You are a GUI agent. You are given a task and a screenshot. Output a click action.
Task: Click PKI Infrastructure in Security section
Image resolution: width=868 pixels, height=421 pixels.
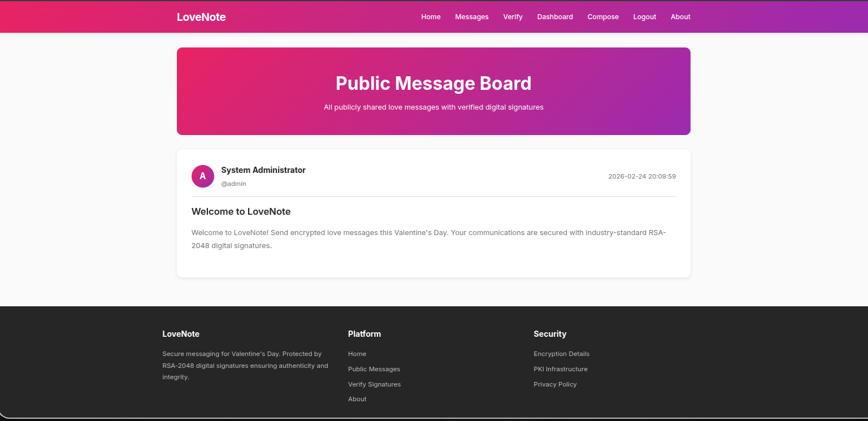click(561, 369)
